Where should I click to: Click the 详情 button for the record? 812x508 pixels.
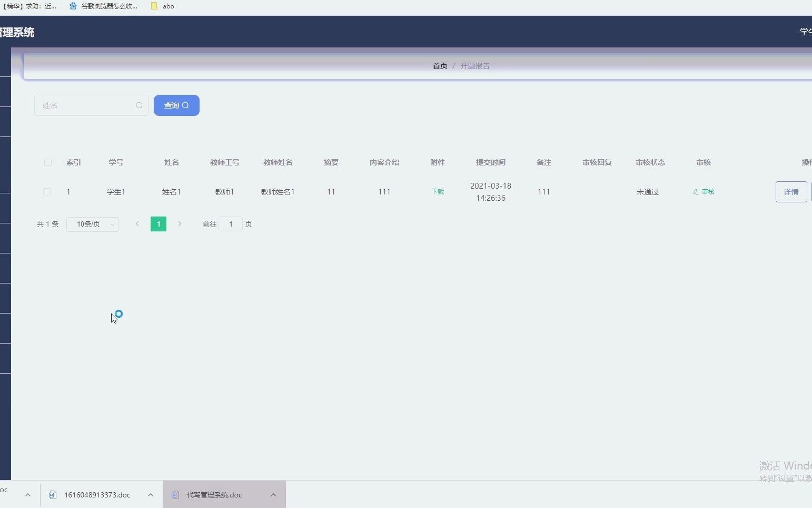(791, 192)
